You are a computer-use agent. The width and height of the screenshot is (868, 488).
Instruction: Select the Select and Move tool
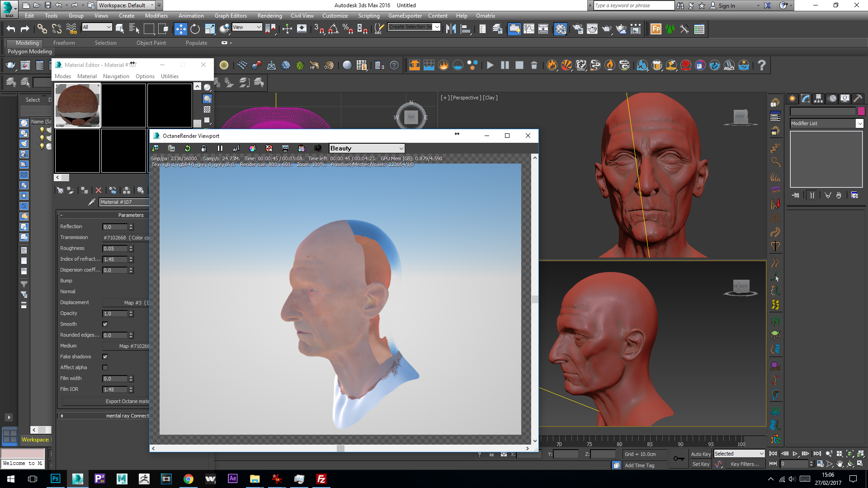[x=180, y=29]
